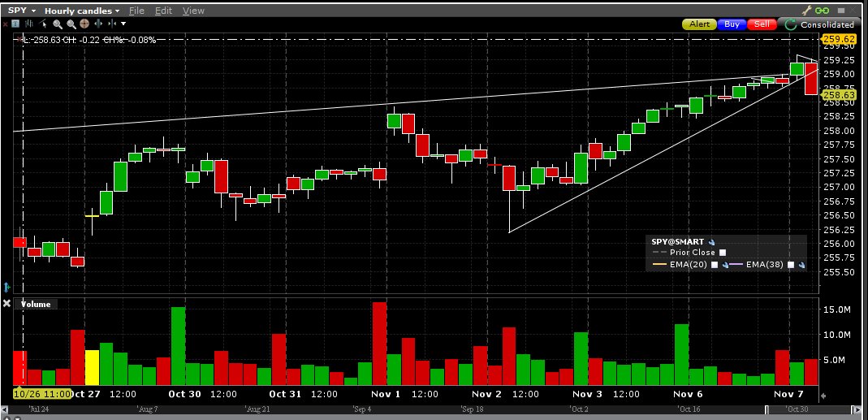Click the Oct 30 date label
The width and height of the screenshot is (868, 420).
185,394
